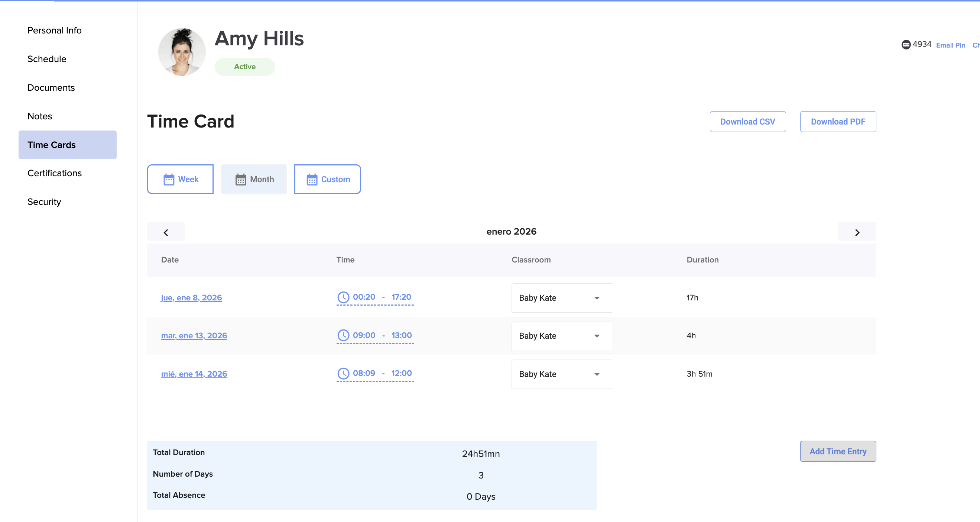Open the jue, ene 8, 2026 date link
The width and height of the screenshot is (980, 522).
click(191, 298)
